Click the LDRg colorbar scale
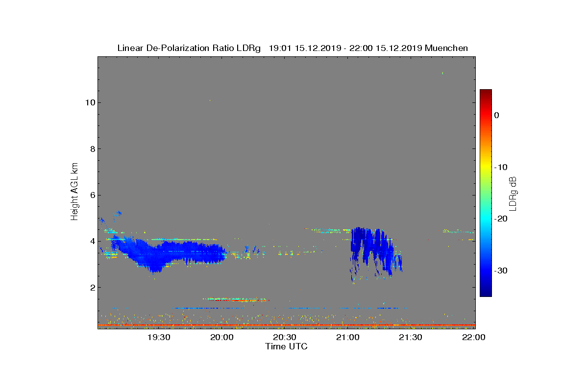 pos(486,193)
